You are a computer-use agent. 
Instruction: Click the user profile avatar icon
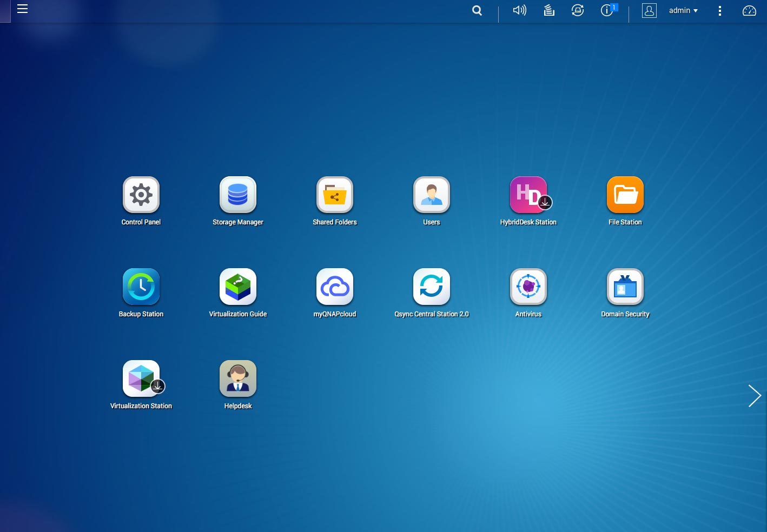(649, 10)
